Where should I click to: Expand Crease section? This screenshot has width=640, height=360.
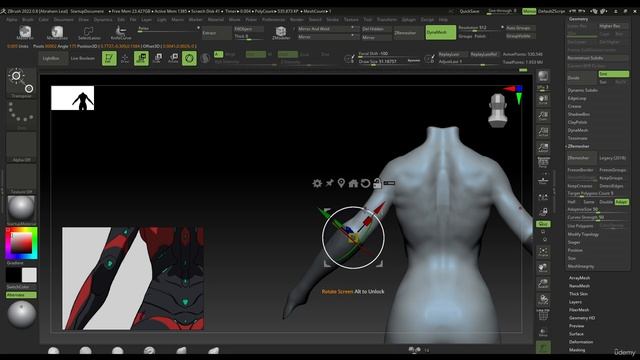tap(575, 106)
